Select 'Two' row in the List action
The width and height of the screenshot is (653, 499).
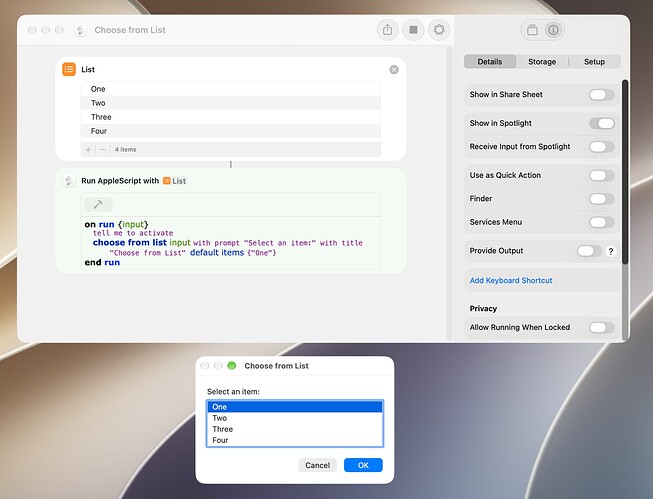coord(231,103)
